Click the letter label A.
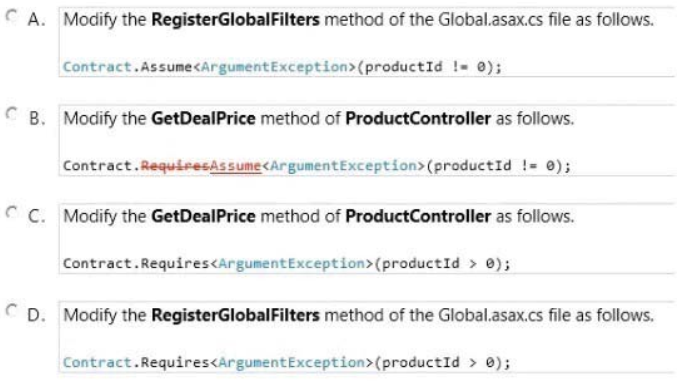The width and height of the screenshot is (685, 383). click(x=36, y=20)
